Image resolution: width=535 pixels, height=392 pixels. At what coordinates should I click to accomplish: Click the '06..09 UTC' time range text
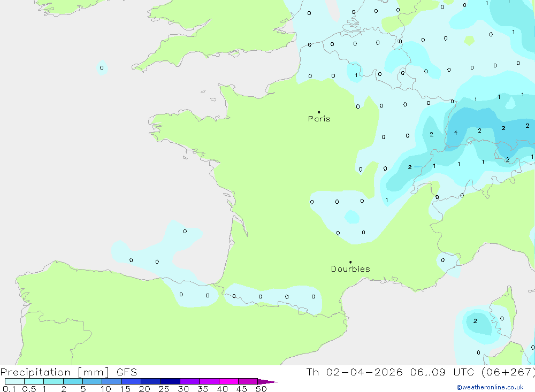click(x=443, y=372)
